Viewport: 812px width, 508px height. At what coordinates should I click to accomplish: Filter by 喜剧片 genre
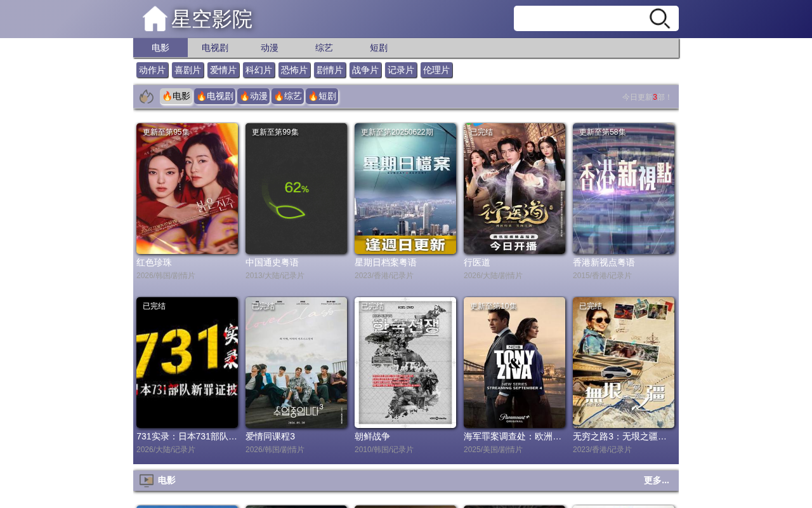pos(188,70)
